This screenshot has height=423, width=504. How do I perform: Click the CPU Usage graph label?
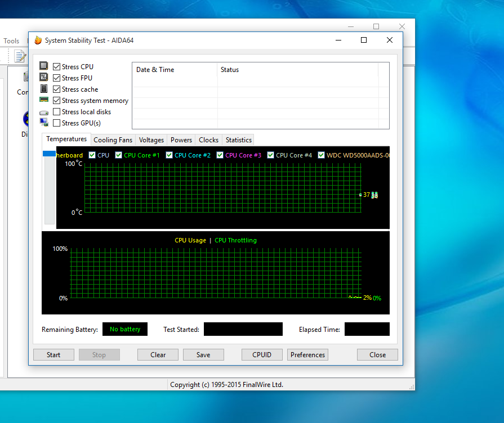(x=190, y=240)
